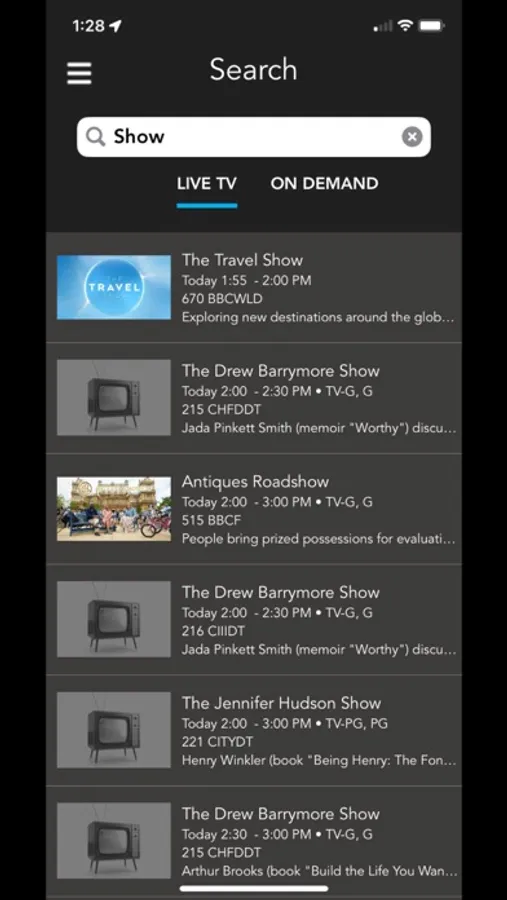
Task: Select The Jennifer Hudson Show title
Action: point(281,703)
